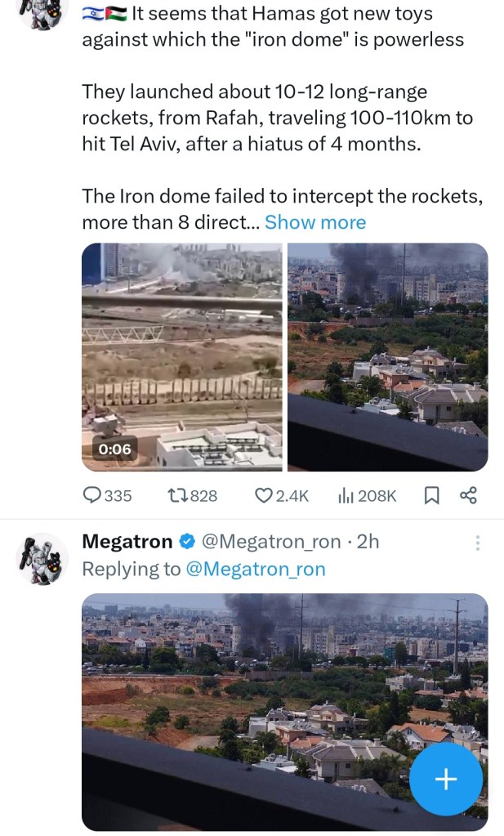The width and height of the screenshot is (504, 836).
Task: Open the three-dot menu on Megatron's reply
Action: [x=478, y=543]
